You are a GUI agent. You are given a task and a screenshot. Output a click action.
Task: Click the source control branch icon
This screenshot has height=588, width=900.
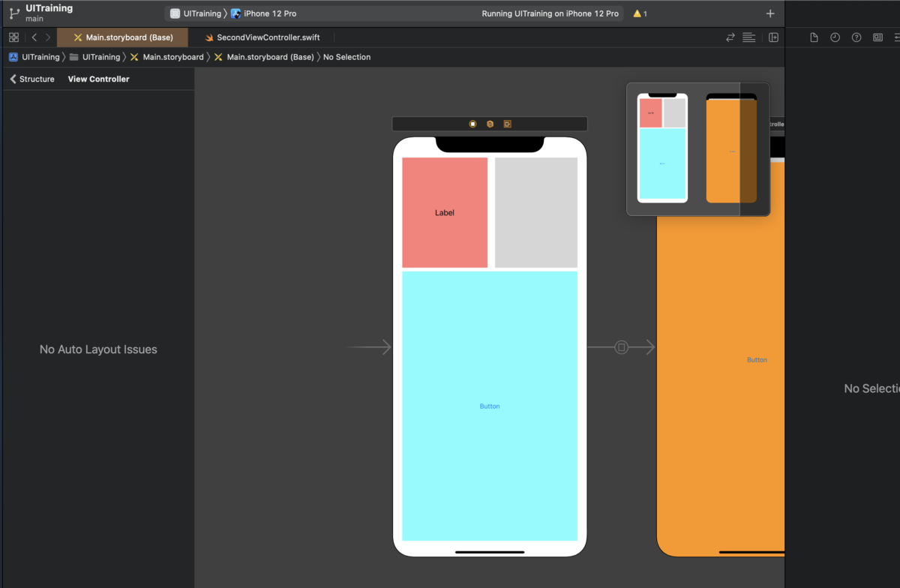[14, 13]
